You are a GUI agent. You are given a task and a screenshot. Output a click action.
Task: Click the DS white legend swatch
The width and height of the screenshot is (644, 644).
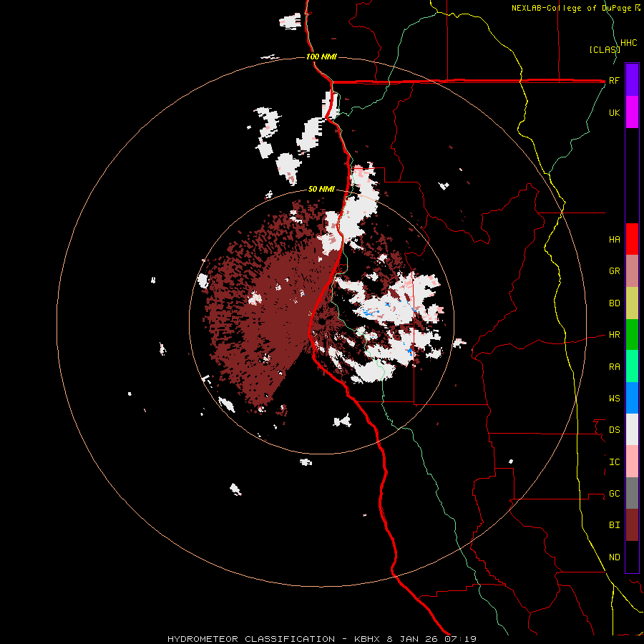632,429
